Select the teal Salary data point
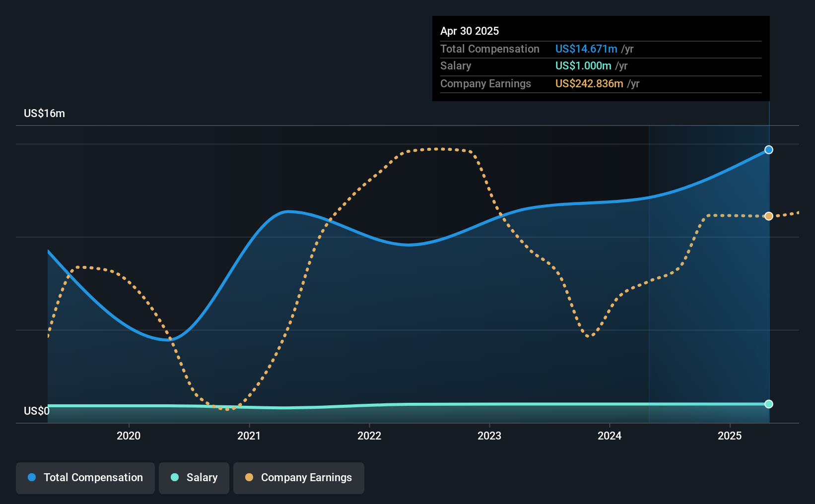 768,404
